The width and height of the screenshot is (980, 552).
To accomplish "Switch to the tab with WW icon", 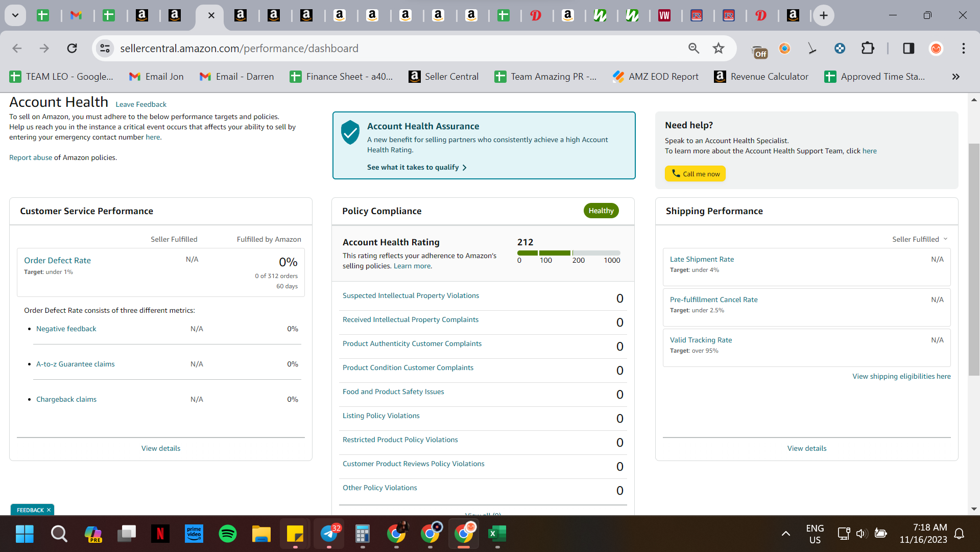I will (664, 15).
